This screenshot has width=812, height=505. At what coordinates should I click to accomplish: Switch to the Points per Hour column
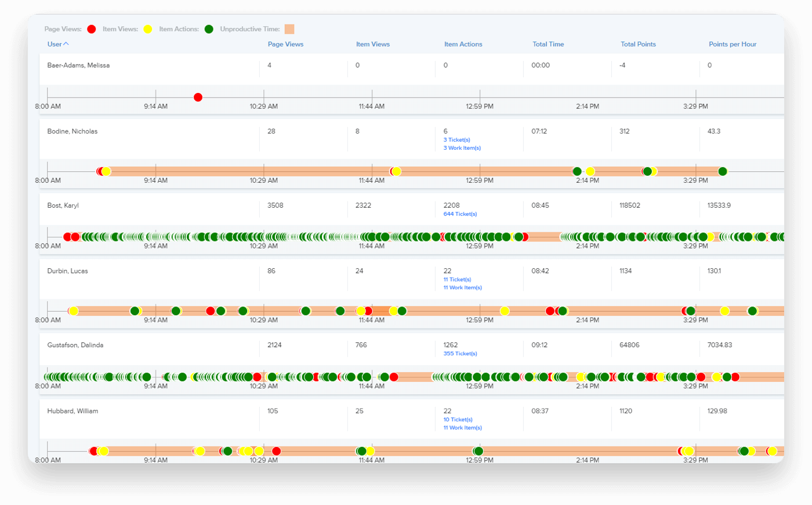point(732,44)
